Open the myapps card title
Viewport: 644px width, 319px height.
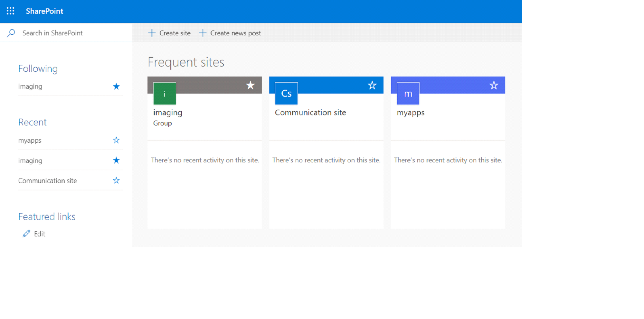(x=411, y=113)
